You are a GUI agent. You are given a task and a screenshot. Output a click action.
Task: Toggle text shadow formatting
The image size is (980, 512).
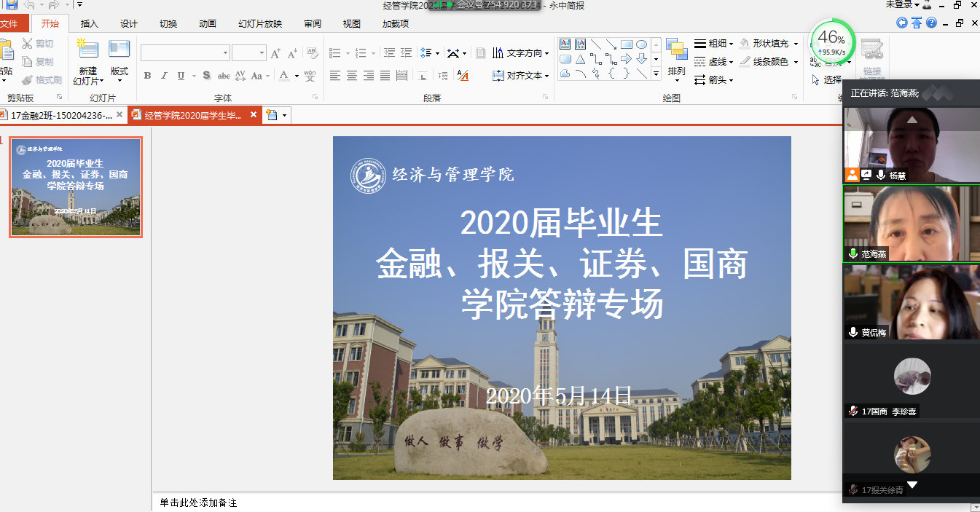coord(206,76)
